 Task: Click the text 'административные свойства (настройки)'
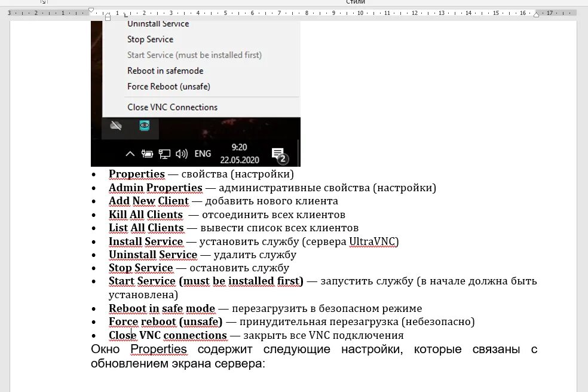pos(327,188)
